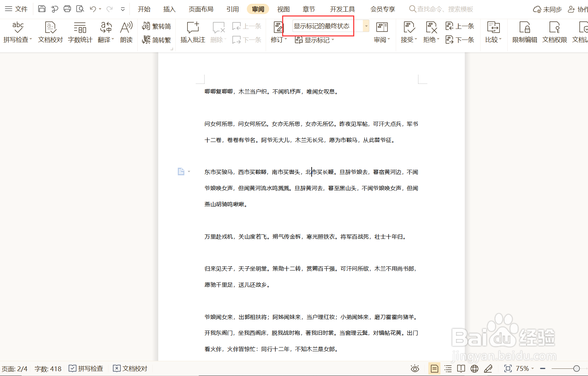Open the 审阅 reviewing pane dropdown
The width and height of the screenshot is (588, 376).
[382, 33]
